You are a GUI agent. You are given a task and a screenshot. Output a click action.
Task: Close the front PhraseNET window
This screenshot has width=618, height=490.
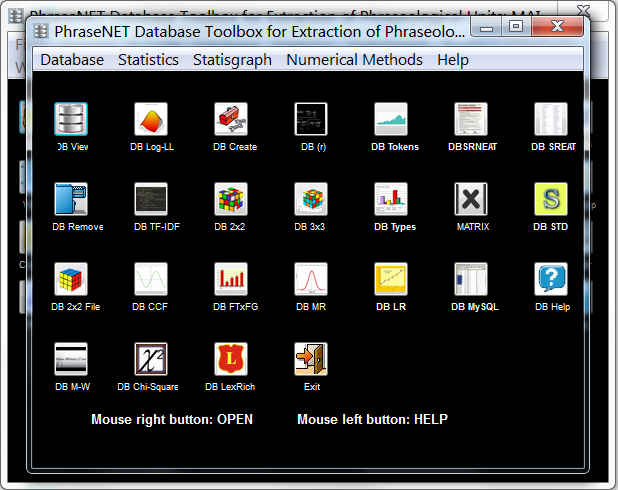tap(557, 27)
